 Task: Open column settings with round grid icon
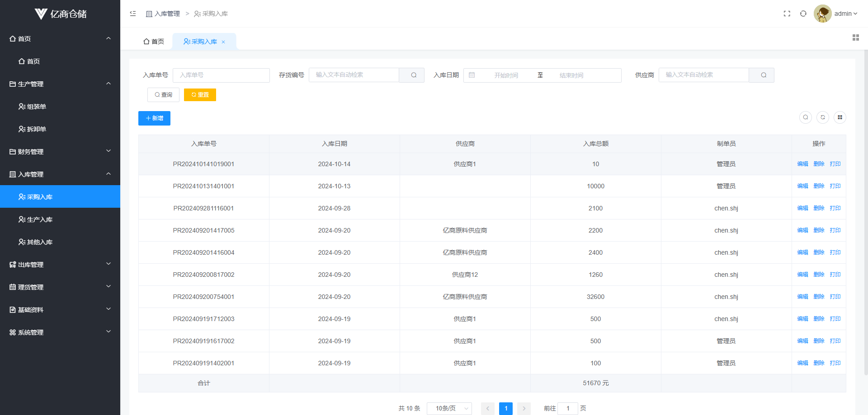tap(840, 117)
